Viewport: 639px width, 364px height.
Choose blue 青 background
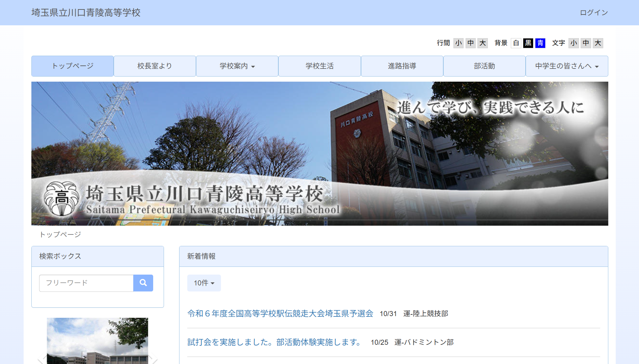click(x=540, y=43)
